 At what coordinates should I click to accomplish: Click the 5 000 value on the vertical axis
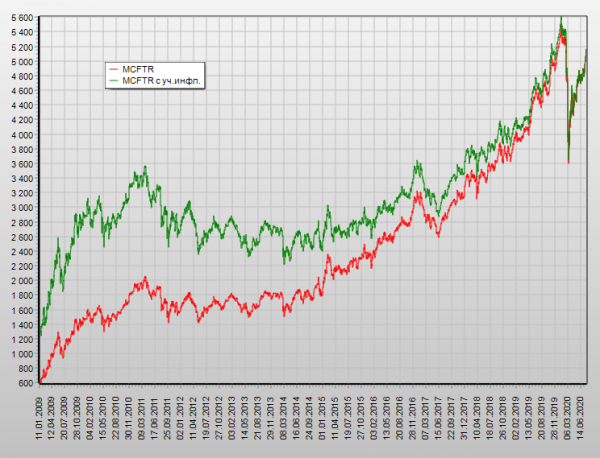coord(20,62)
